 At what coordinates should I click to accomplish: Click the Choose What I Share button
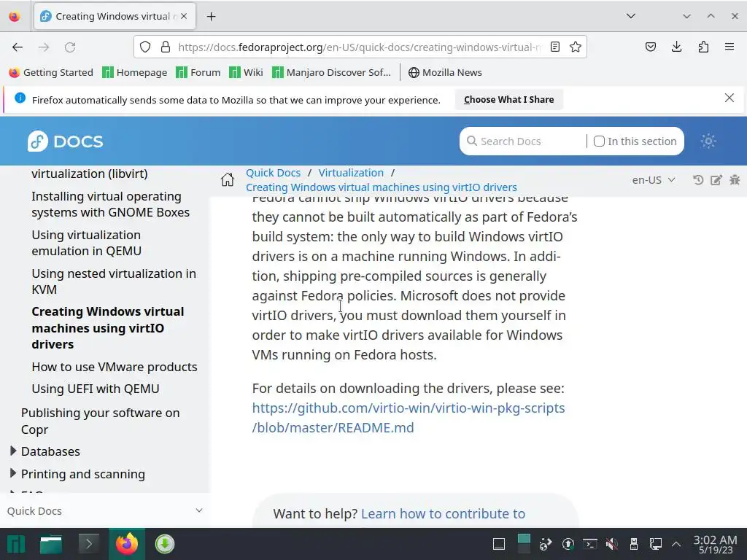[x=508, y=99]
